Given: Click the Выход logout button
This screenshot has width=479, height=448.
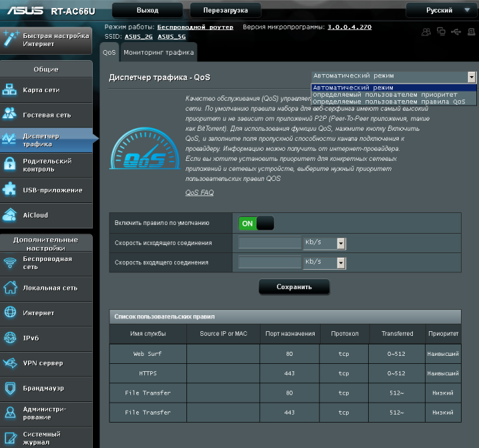Looking at the screenshot, I should [x=148, y=11].
